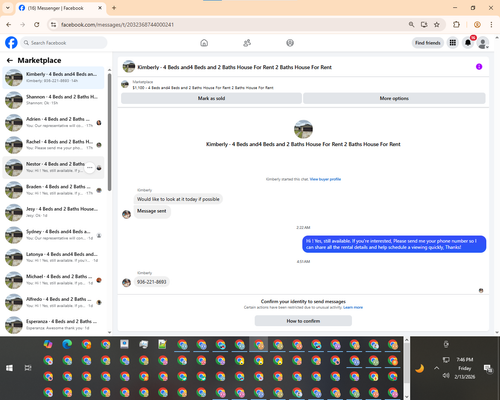Click browser back arrow
500x400 pixels.
tap(9, 25)
